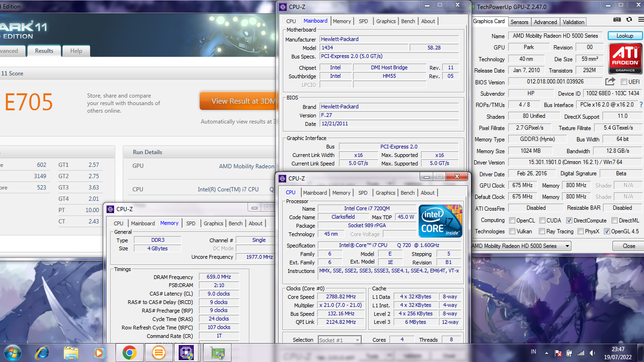Select the SPD tab in the CPU-Z Memory window
This screenshot has height=362, width=644.
pyautogui.click(x=190, y=223)
